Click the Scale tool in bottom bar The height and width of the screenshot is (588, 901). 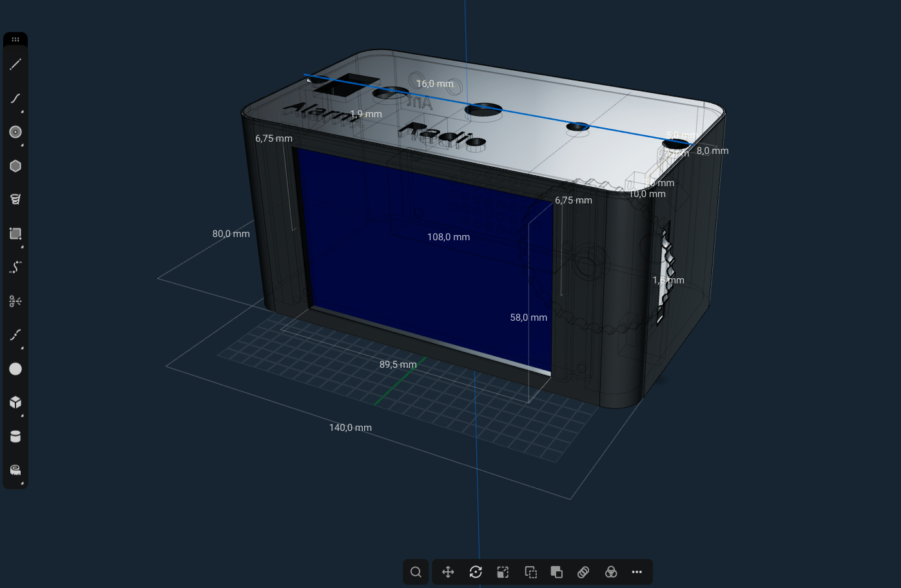503,572
